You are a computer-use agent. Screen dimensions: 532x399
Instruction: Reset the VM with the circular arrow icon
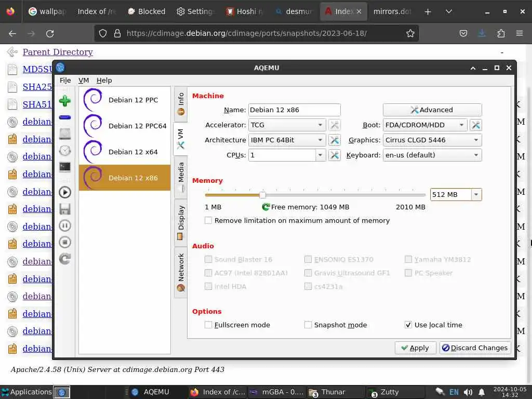click(x=65, y=259)
